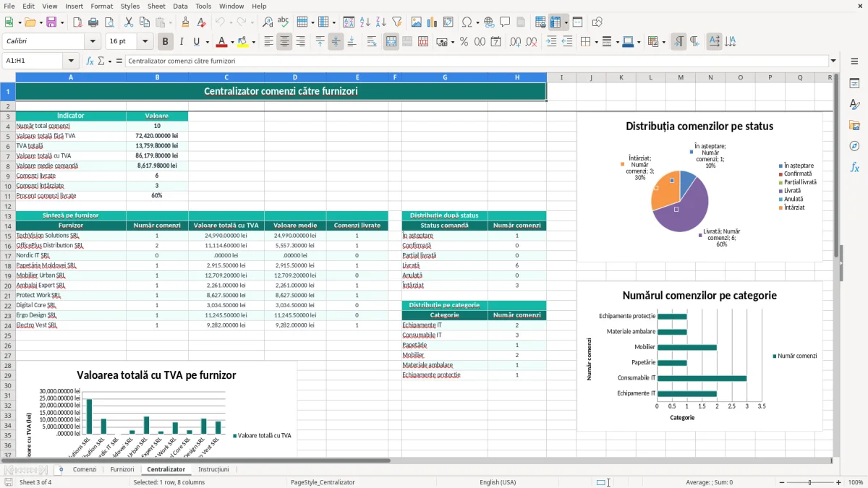Image resolution: width=868 pixels, height=488 pixels.
Task: Open the Styles menu
Action: point(130,6)
